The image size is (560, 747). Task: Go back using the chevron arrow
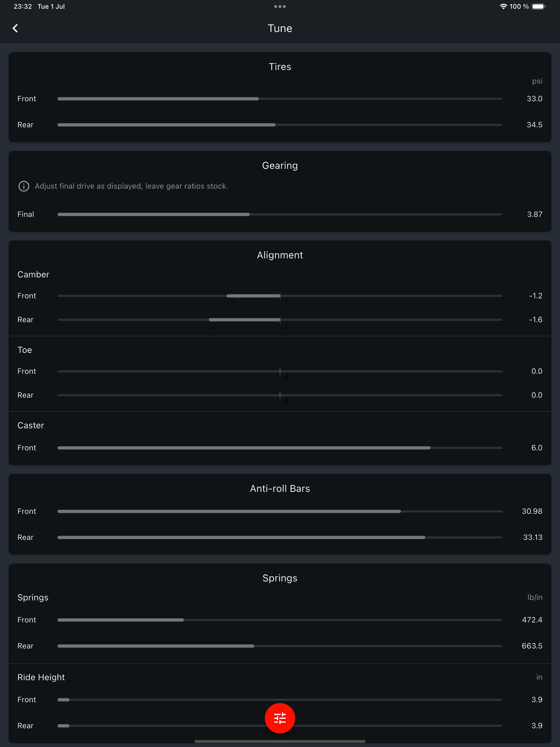[15, 29]
